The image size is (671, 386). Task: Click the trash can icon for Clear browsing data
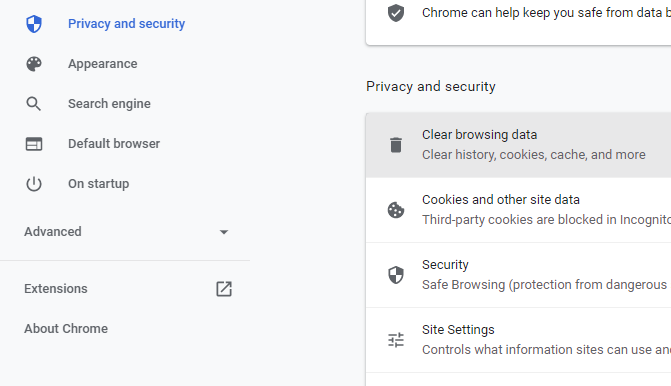tap(396, 145)
